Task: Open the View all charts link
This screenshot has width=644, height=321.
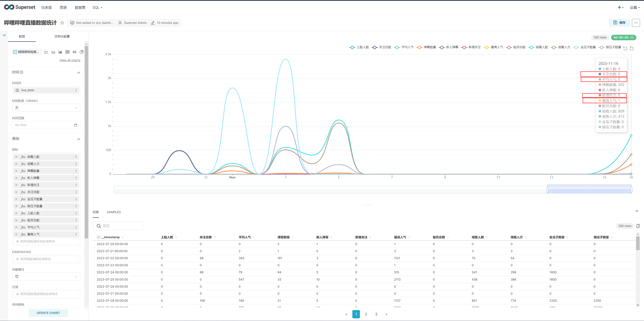Action: pos(70,60)
